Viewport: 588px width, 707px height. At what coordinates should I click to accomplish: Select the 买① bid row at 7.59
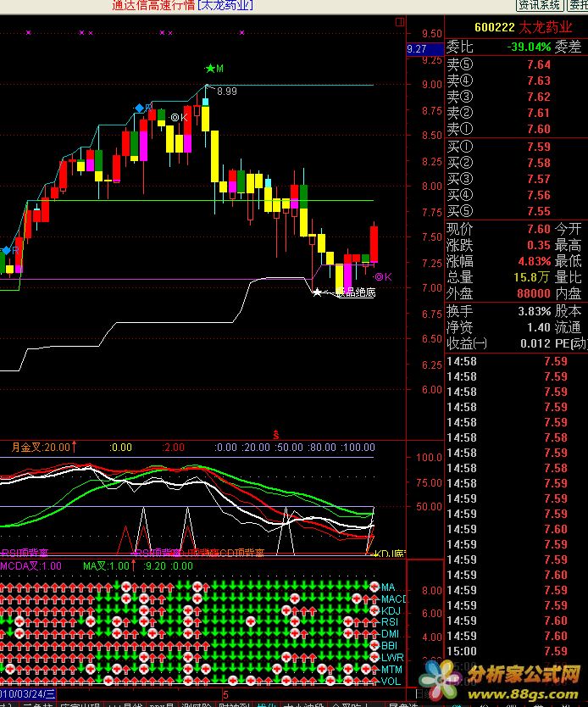[516, 147]
